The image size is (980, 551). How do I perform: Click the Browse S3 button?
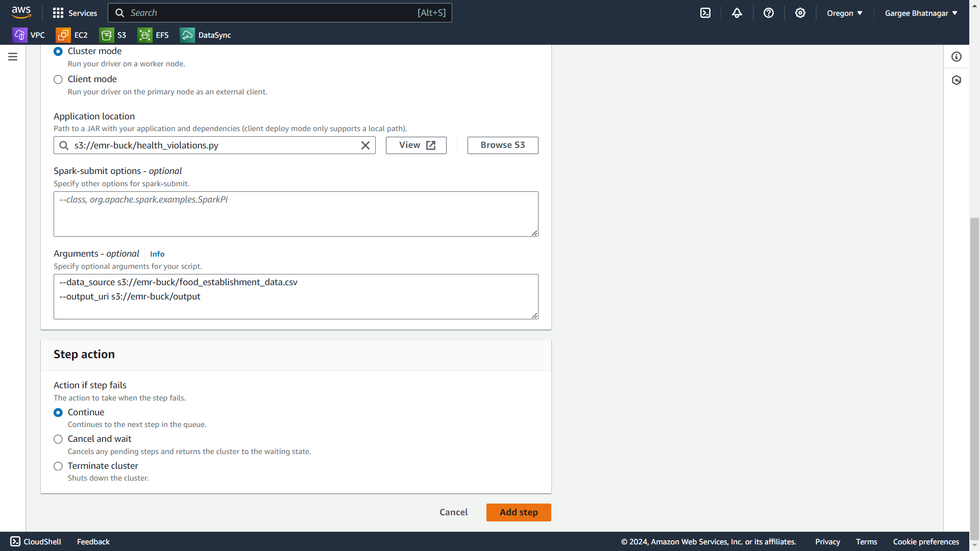point(503,145)
